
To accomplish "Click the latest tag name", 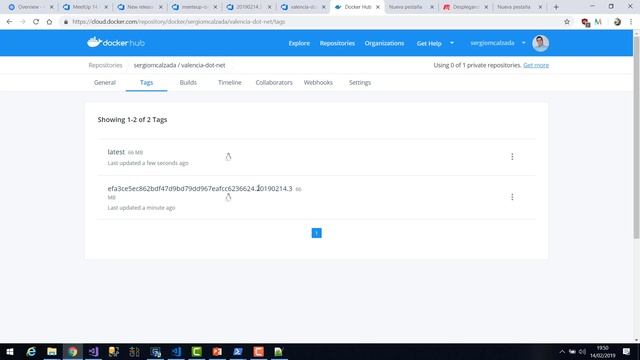I will click(x=116, y=152).
